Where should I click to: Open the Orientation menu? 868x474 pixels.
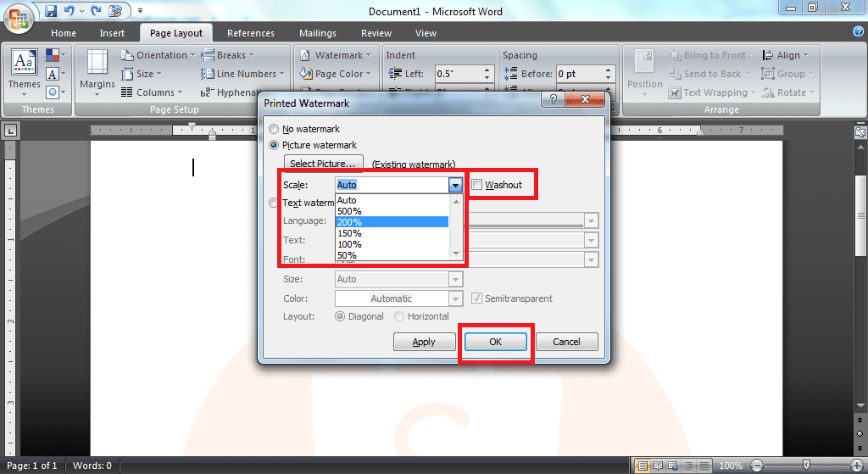159,55
